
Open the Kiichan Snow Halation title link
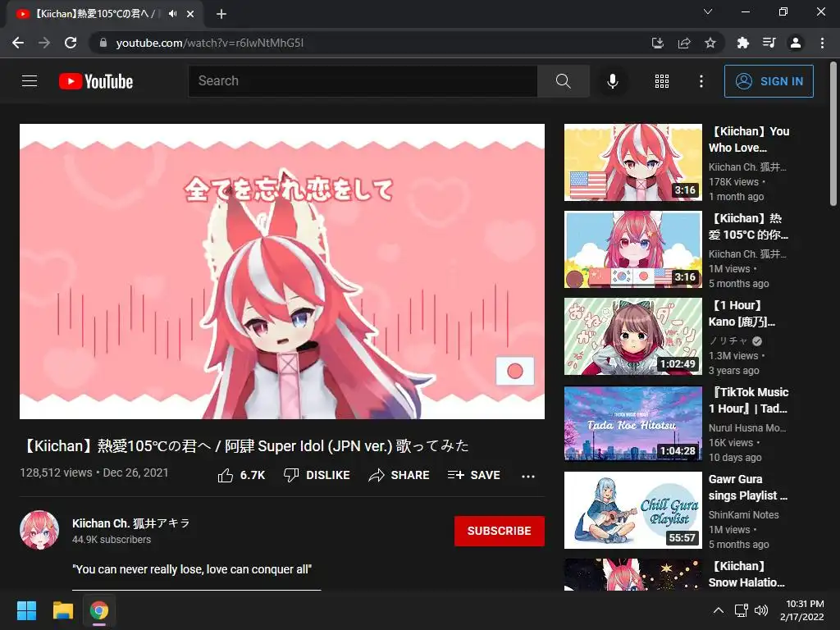746,574
